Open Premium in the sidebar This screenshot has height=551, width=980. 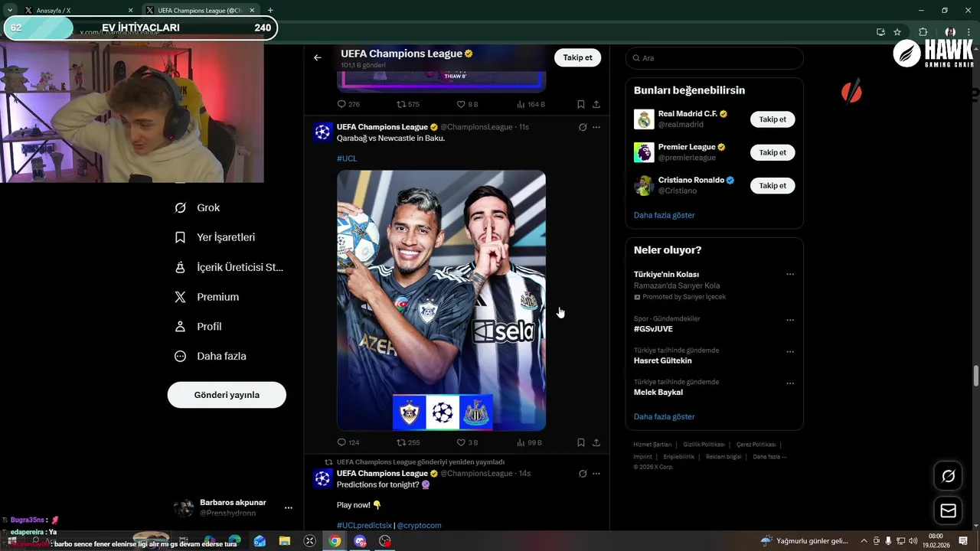(x=207, y=297)
